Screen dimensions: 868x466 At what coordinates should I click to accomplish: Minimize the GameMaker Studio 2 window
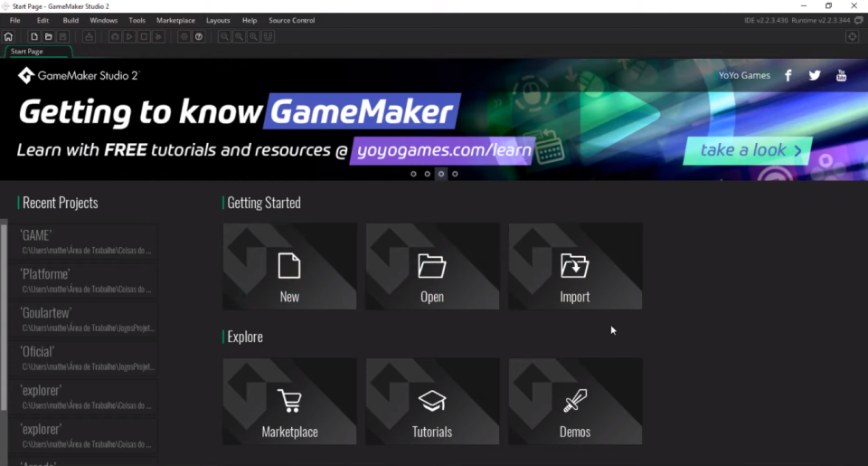(x=803, y=6)
